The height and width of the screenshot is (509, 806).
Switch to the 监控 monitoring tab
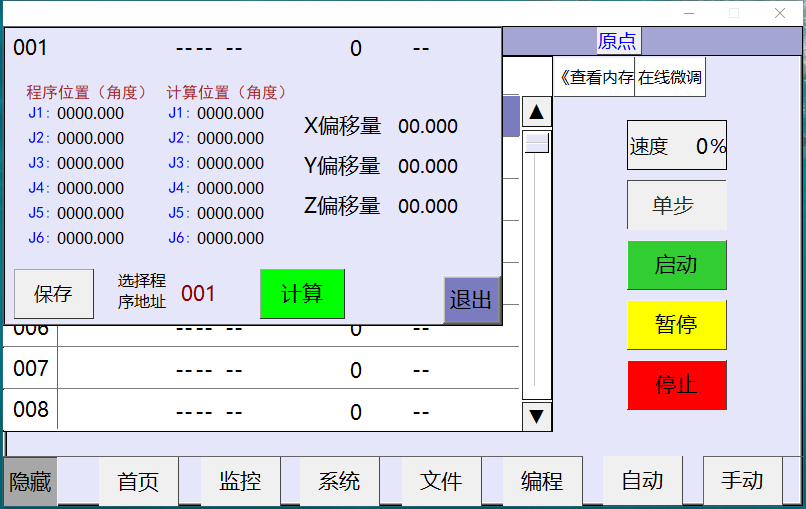240,481
